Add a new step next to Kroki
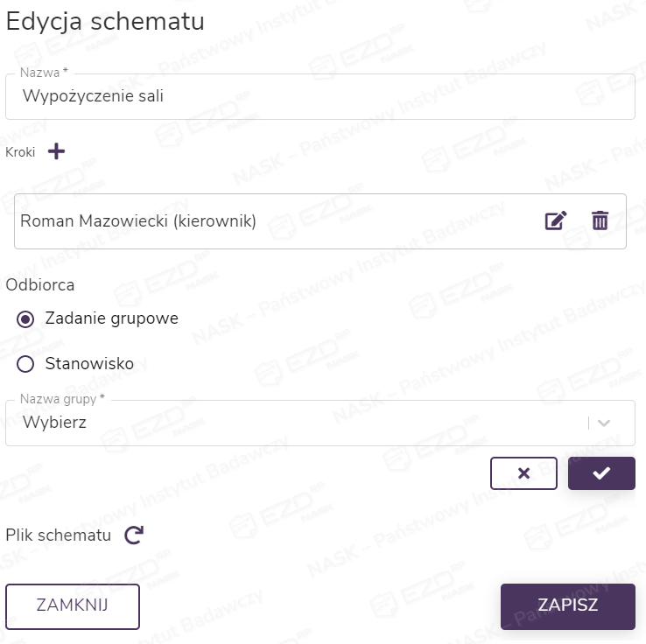This screenshot has height=644, width=646. click(x=56, y=151)
